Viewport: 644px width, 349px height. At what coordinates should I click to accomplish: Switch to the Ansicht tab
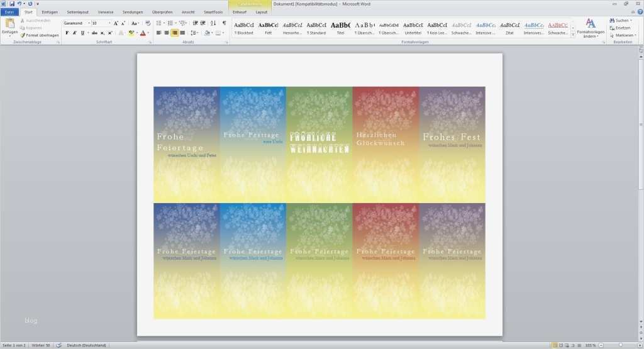point(188,13)
